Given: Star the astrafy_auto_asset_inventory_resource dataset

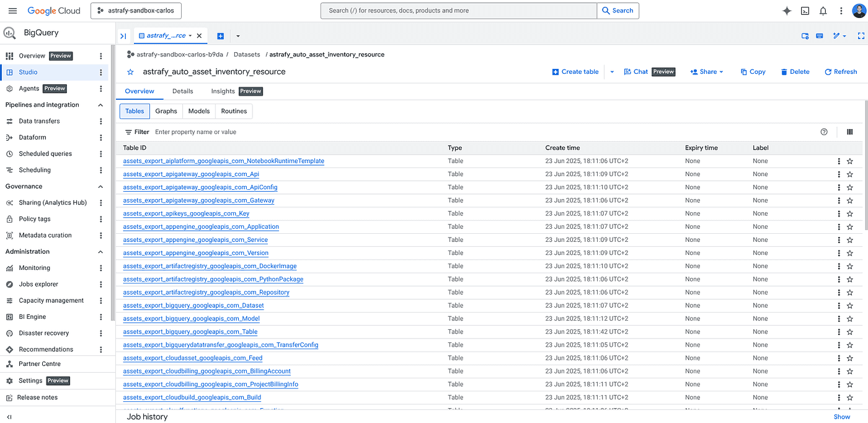Looking at the screenshot, I should (x=130, y=72).
